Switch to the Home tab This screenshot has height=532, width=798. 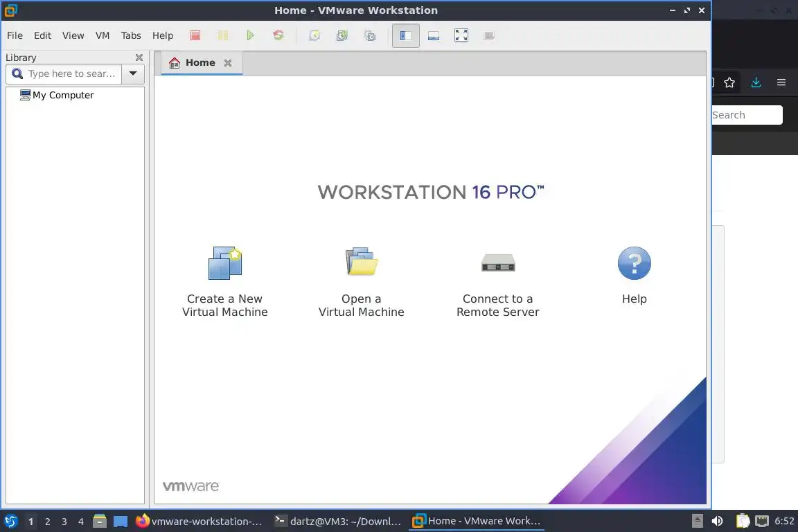pyautogui.click(x=200, y=62)
